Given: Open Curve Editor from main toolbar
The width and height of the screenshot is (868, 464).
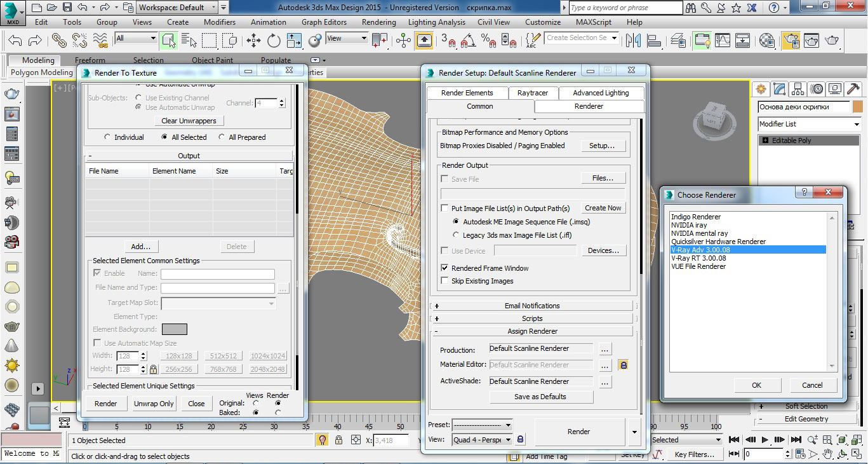Looking at the screenshot, I should point(722,41).
